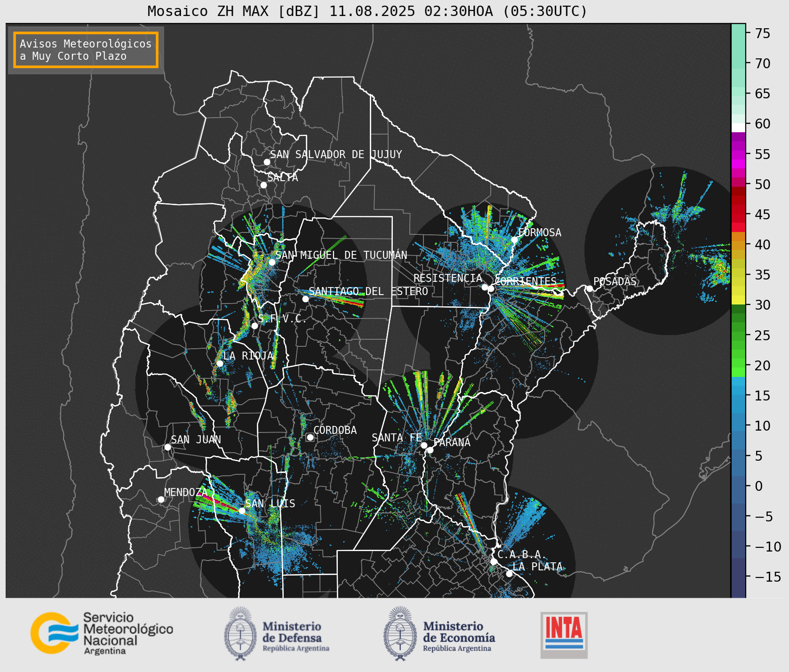Select the Corrientes city dot
789x672 pixels.
coord(491,288)
